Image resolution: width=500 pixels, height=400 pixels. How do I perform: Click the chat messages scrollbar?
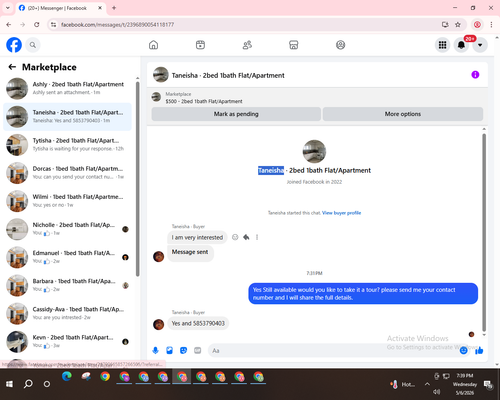click(x=484, y=233)
